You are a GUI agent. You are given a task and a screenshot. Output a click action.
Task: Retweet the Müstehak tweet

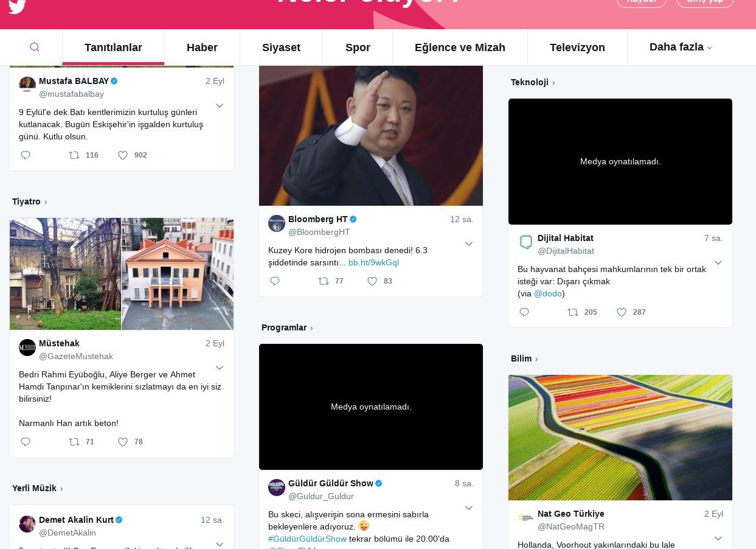coord(74,442)
